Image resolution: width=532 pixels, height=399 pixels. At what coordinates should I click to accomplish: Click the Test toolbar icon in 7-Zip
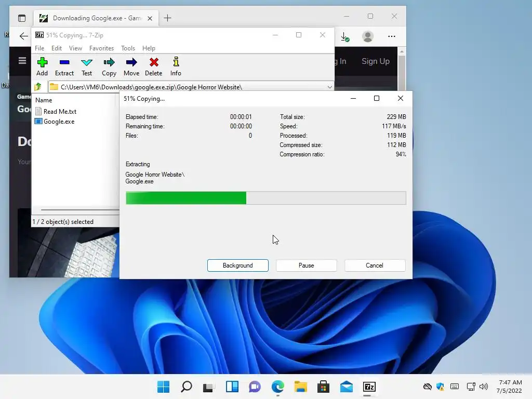click(87, 66)
